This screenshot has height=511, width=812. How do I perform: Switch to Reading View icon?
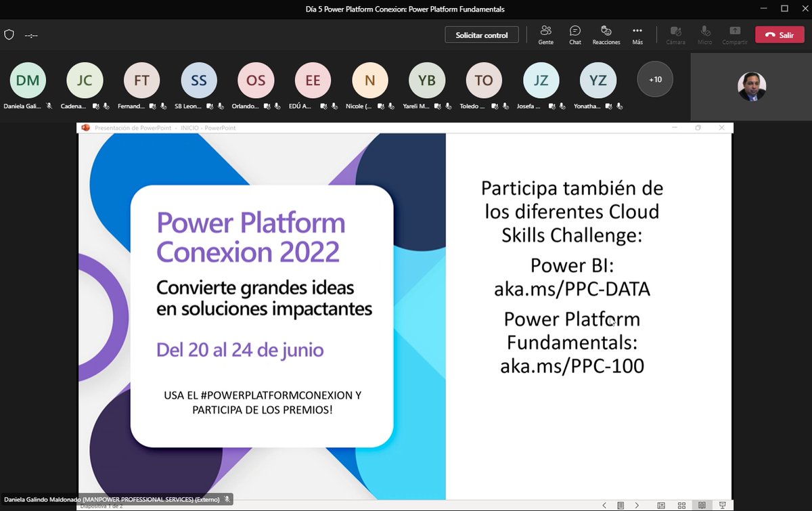point(702,505)
